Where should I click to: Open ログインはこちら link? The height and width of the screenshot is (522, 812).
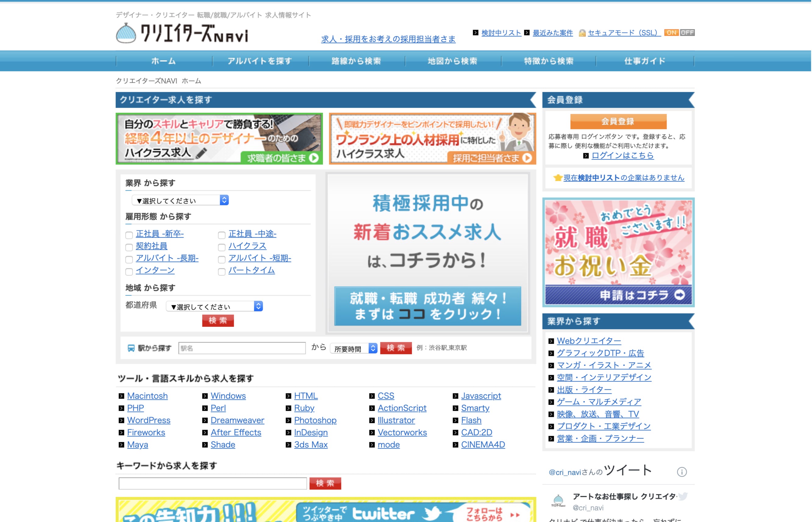(623, 156)
